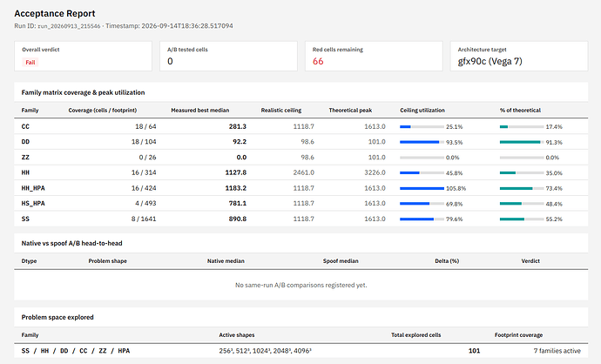Select the DD family row label
This screenshot has height=364, width=601.
[25, 142]
